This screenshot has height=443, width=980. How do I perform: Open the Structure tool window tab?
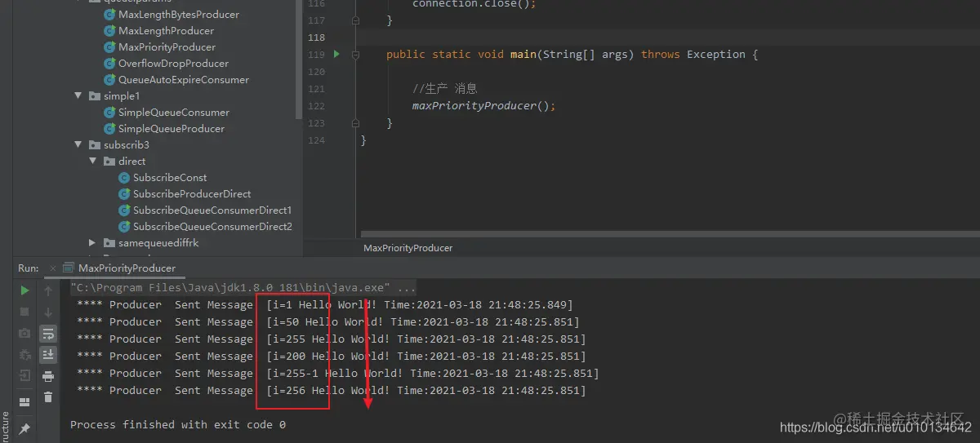coord(6,425)
